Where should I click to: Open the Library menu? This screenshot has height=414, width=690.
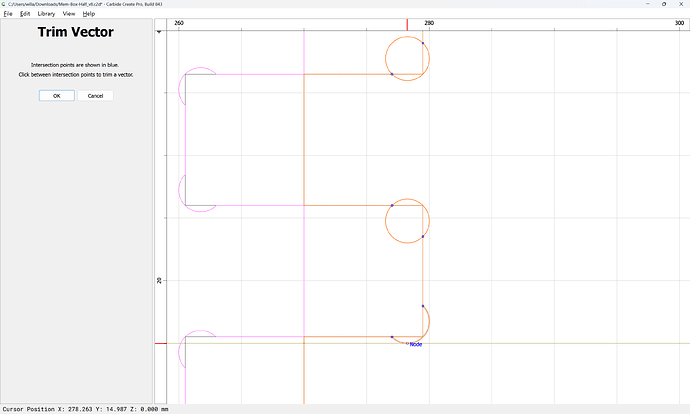pos(46,14)
